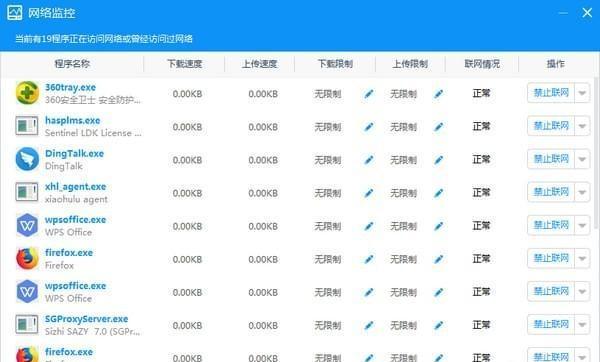Block DingTalk.exe with 禁止联网 button
Screen dimensions: 600x362
[x=551, y=159]
